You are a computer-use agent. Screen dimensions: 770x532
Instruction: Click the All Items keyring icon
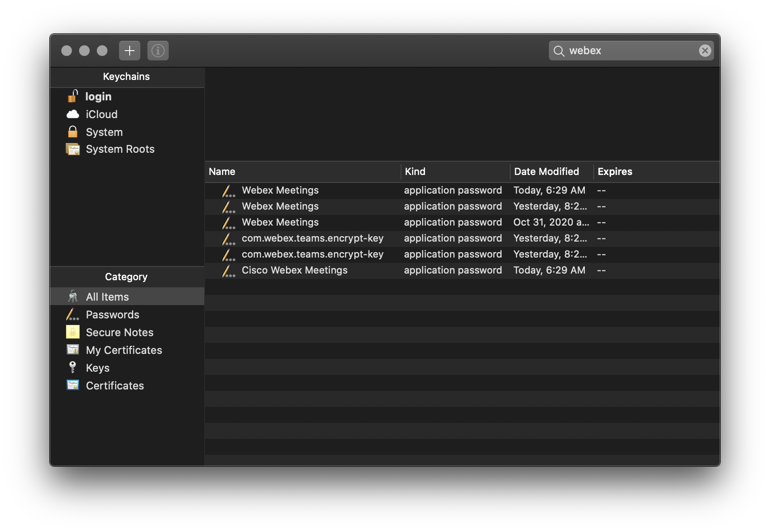(72, 296)
